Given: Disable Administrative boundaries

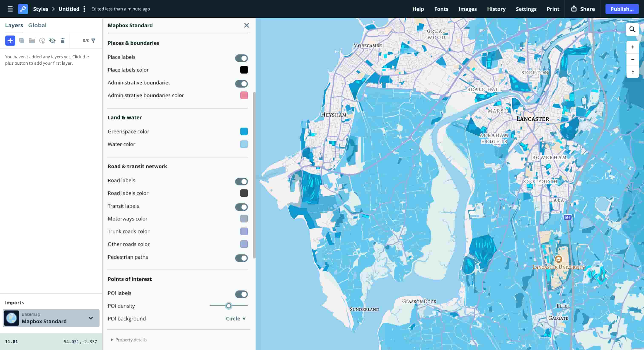Looking at the screenshot, I should point(241,84).
